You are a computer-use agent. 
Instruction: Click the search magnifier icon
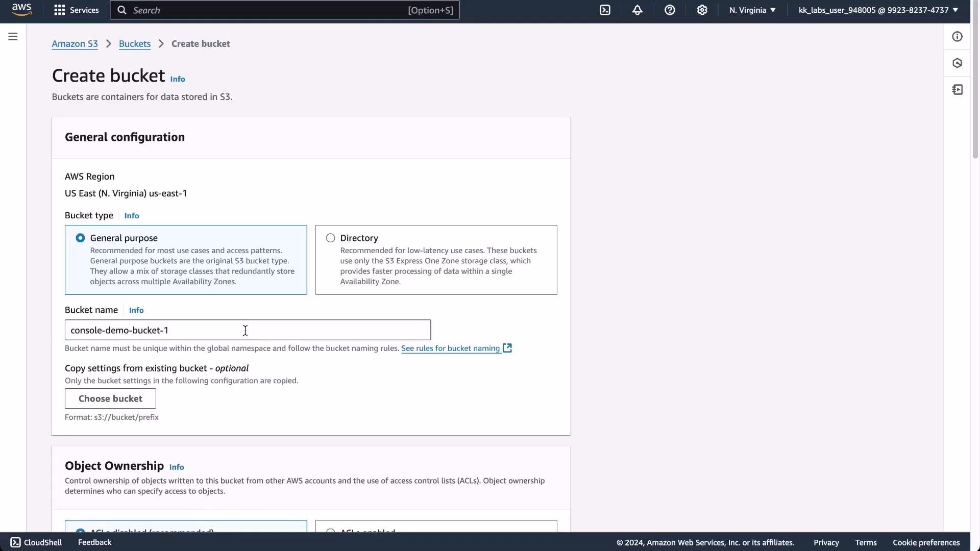point(122,10)
